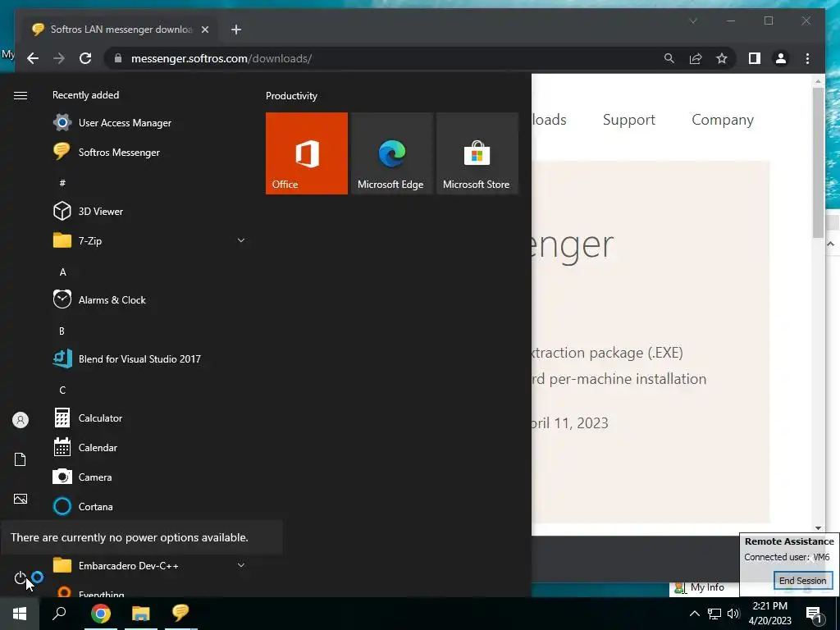Open Chrome profile avatar
Screen dimensions: 840x630
click(781, 58)
